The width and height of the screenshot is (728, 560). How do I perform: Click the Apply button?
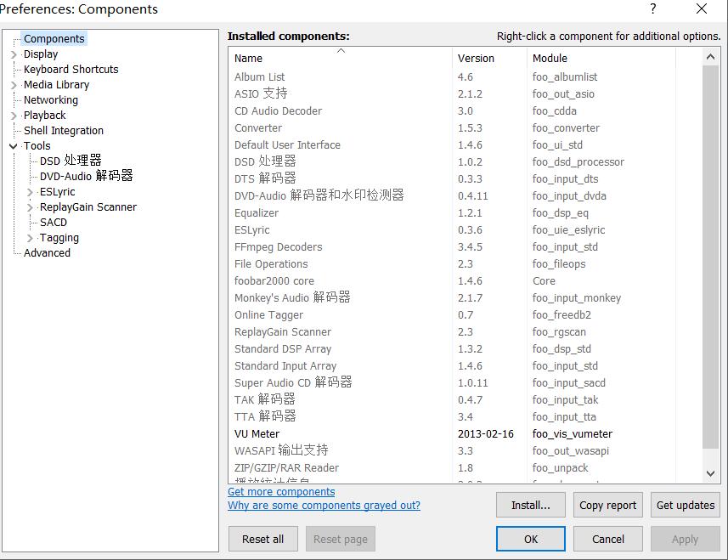click(686, 539)
